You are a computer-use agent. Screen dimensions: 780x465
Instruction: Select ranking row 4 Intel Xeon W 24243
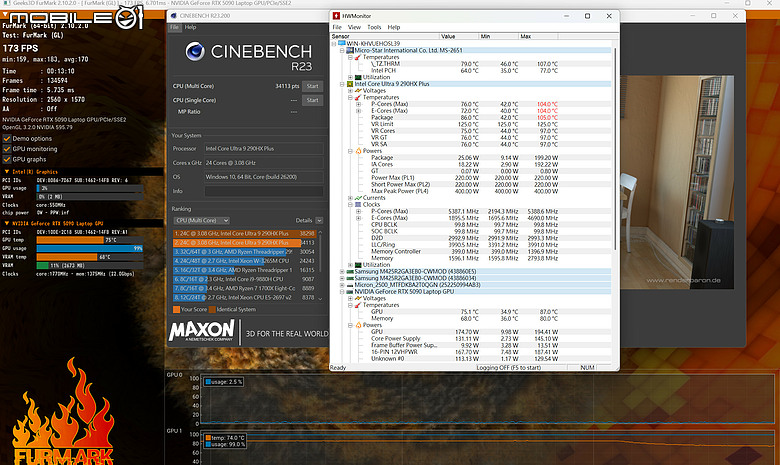(x=244, y=261)
